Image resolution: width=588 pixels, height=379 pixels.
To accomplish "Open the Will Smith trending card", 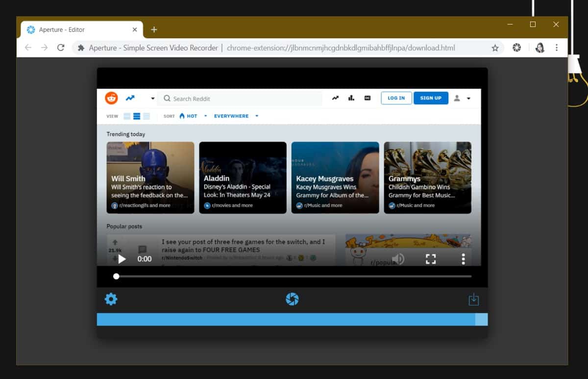I will click(150, 177).
